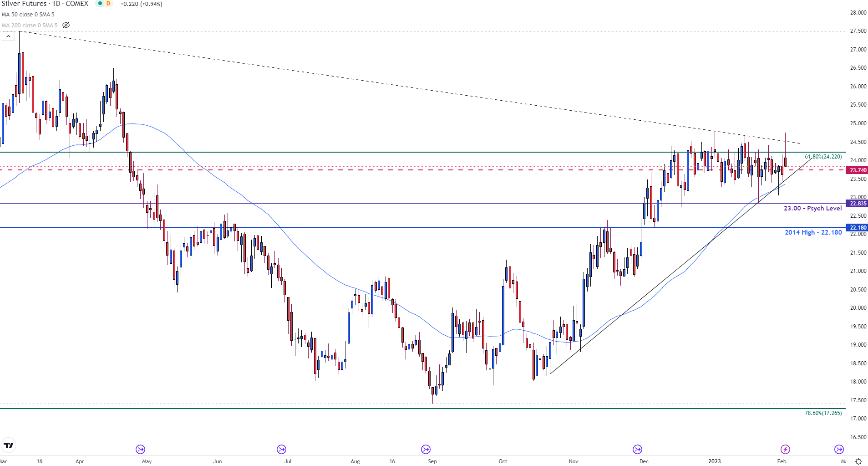Viewport: 868px width, 466px height.
Task: Toggle visibility of MA 200 indicator
Action: 66,25
